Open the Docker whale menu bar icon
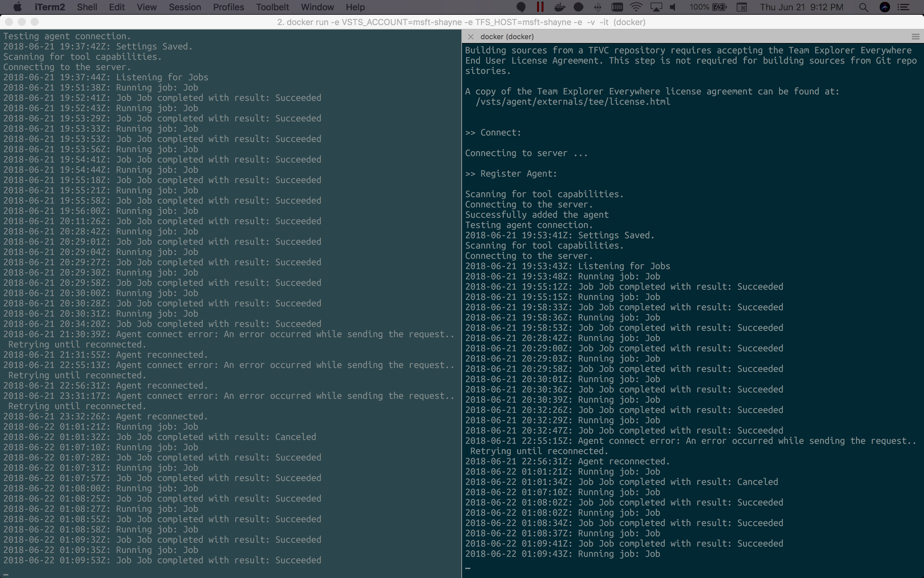Image resolution: width=924 pixels, height=578 pixels. pyautogui.click(x=560, y=7)
